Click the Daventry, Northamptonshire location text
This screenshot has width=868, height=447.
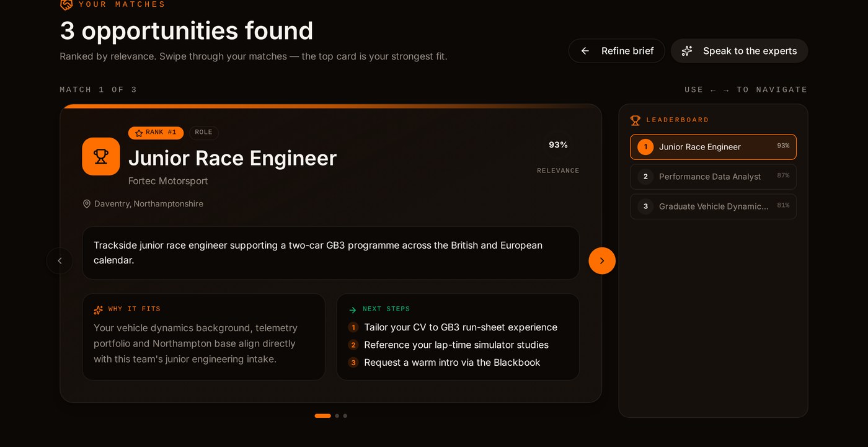[149, 204]
